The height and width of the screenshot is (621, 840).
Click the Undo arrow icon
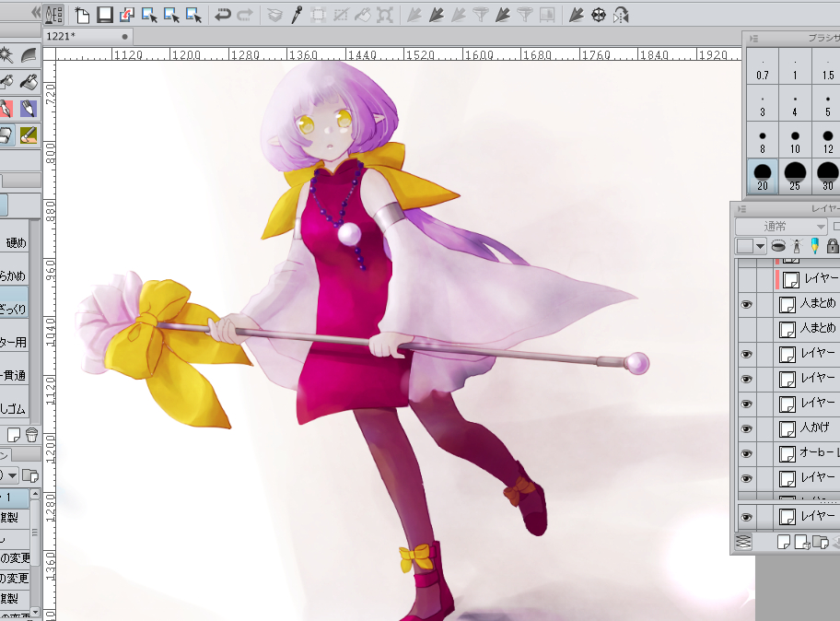[x=222, y=15]
